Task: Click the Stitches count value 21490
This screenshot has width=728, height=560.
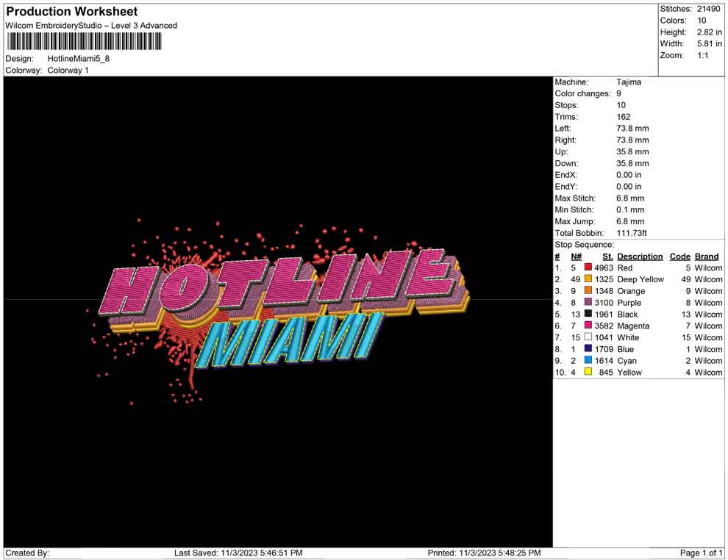Action: pyautogui.click(x=710, y=9)
